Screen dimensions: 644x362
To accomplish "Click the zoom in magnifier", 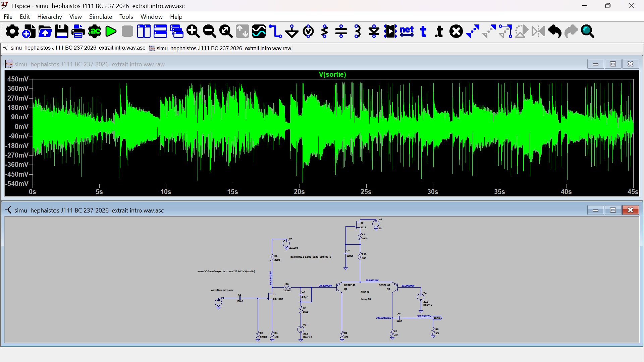I will (x=193, y=32).
